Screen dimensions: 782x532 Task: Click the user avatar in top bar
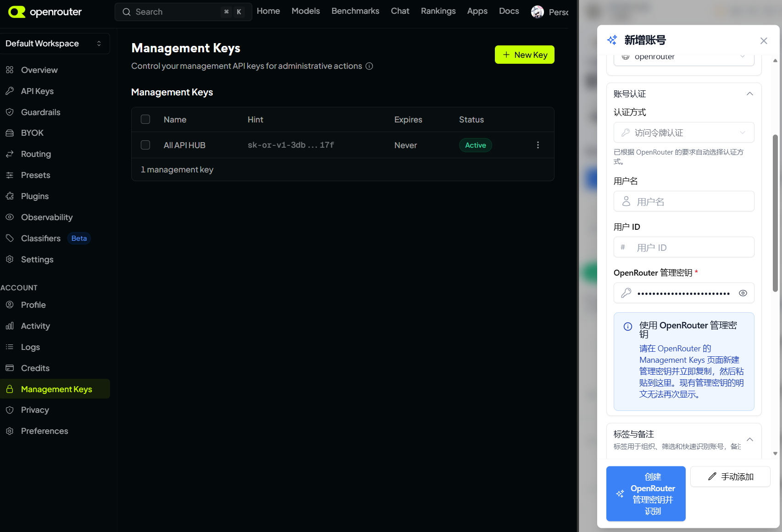[x=538, y=12]
